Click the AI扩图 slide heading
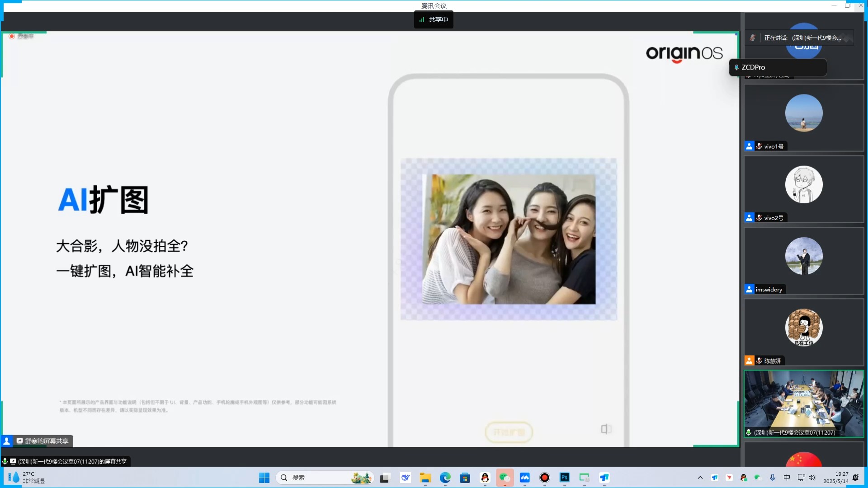 (104, 199)
